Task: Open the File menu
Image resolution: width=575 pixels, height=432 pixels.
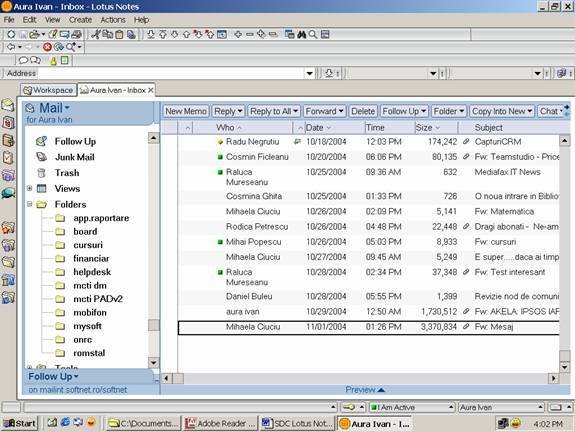Action: coord(9,20)
